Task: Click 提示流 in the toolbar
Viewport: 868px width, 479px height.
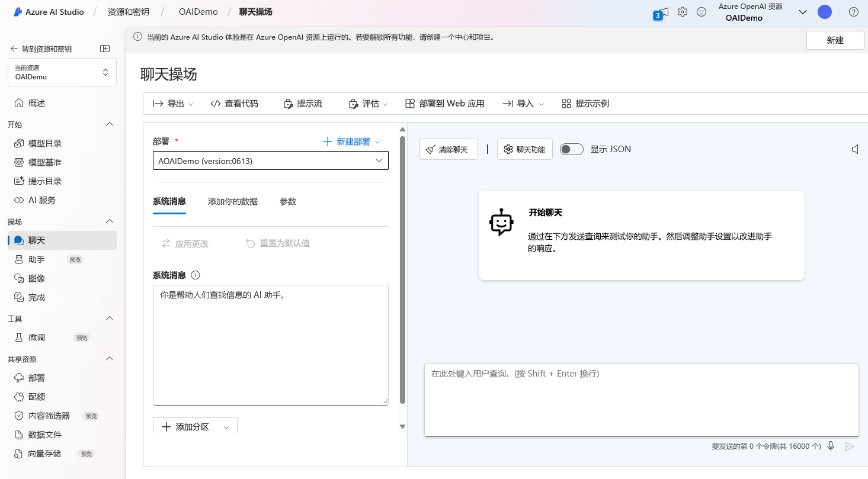Action: click(x=303, y=104)
